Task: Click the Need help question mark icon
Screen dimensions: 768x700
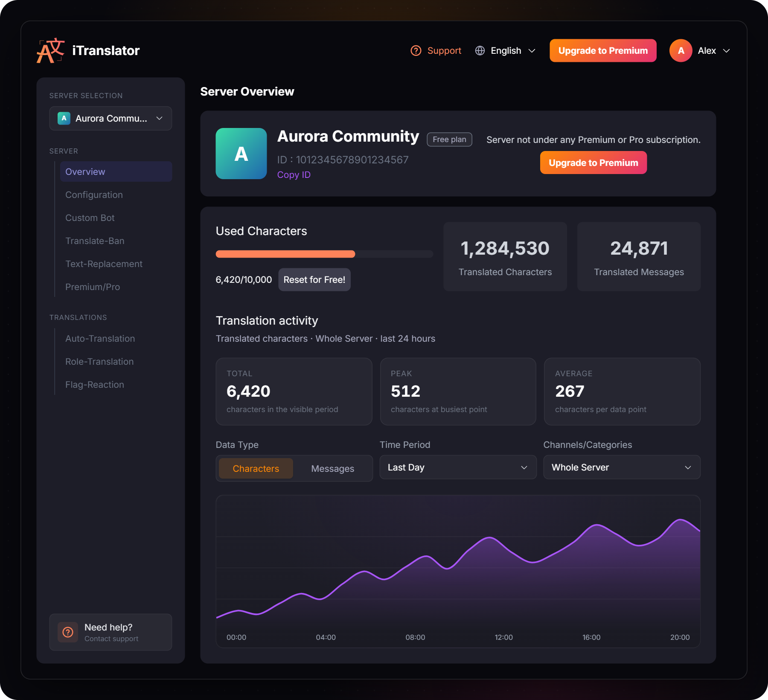Action: click(68, 632)
